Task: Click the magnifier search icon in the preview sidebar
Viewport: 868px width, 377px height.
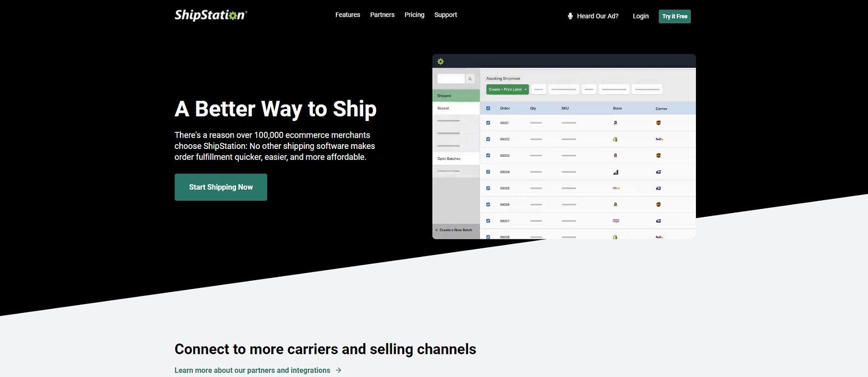Action: 470,79
